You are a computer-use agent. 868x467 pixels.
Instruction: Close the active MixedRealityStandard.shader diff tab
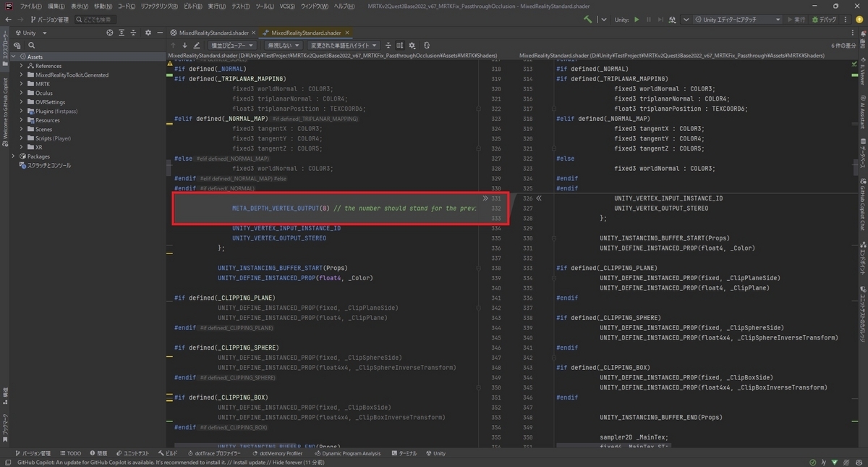(347, 33)
